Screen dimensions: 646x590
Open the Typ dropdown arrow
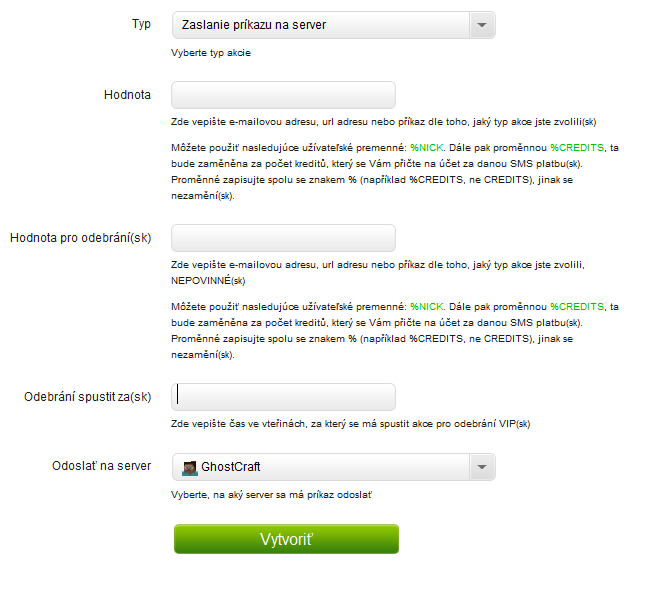coord(482,25)
